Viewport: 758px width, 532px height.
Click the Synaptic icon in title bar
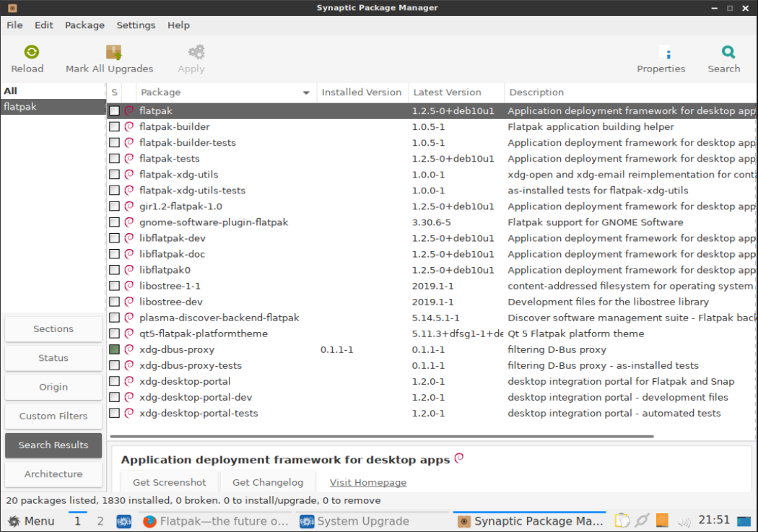click(x=12, y=8)
